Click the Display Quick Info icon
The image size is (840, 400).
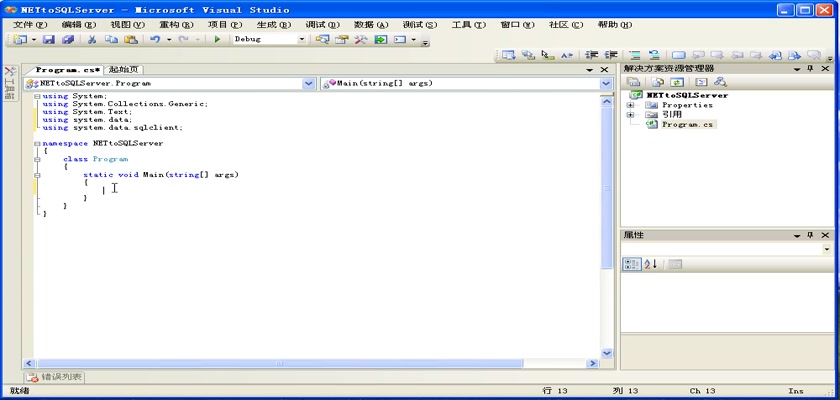click(x=548, y=55)
